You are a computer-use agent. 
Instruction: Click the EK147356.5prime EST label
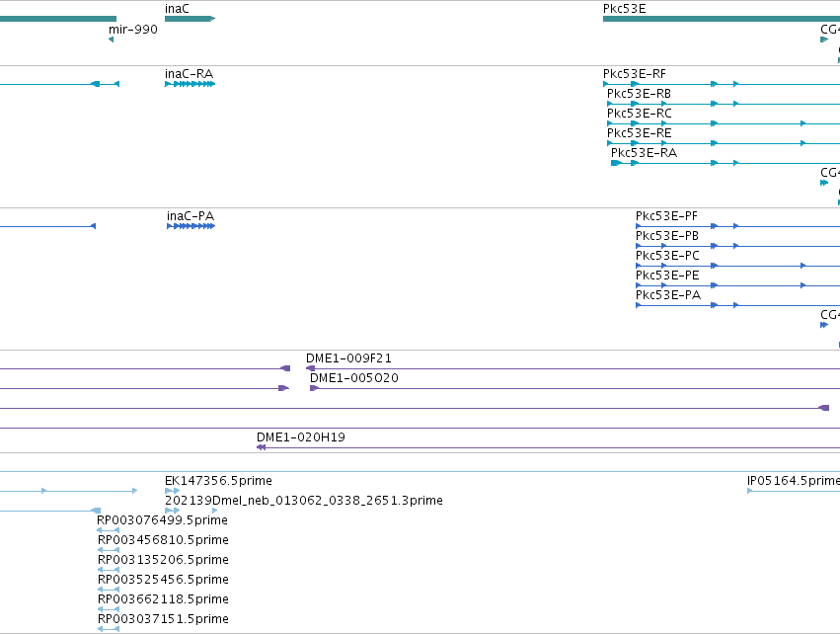click(x=218, y=481)
